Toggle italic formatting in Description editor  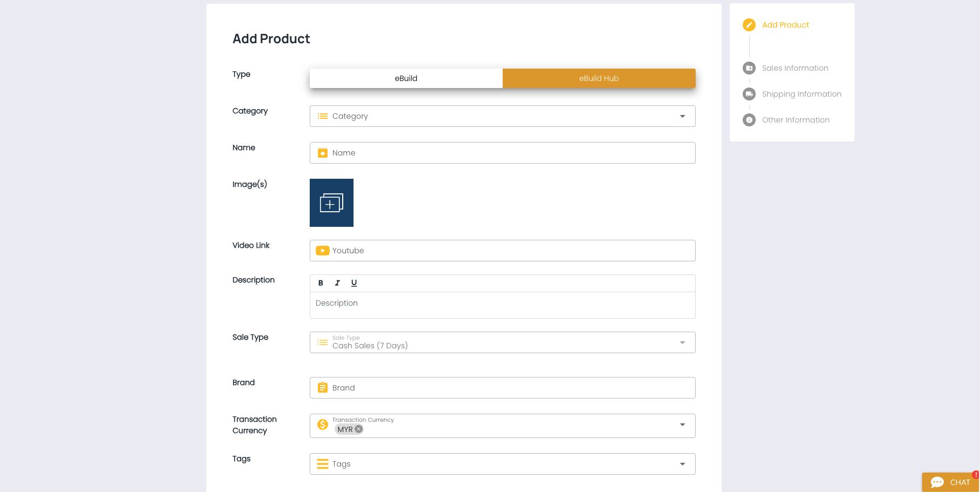337,283
